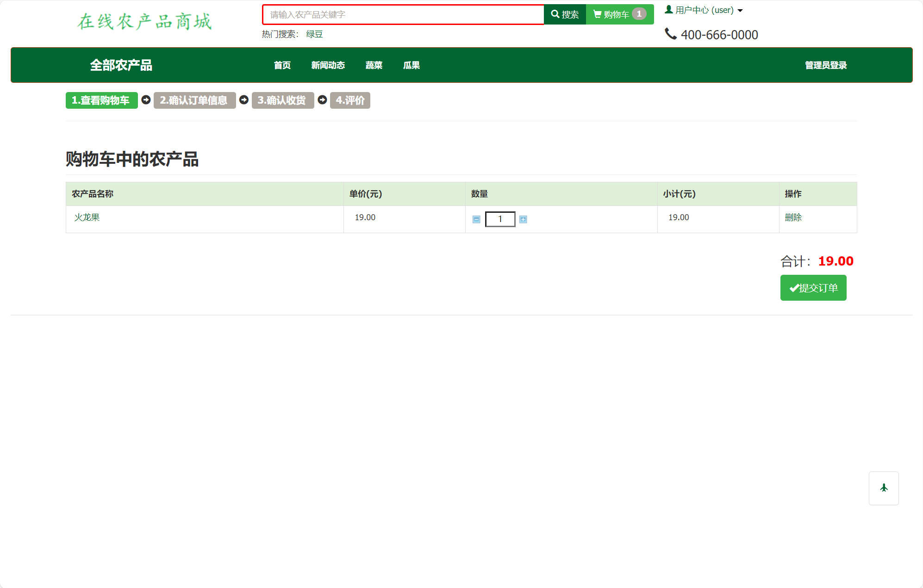The image size is (923, 588).
Task: Click the product keyword search input field
Action: (x=403, y=14)
